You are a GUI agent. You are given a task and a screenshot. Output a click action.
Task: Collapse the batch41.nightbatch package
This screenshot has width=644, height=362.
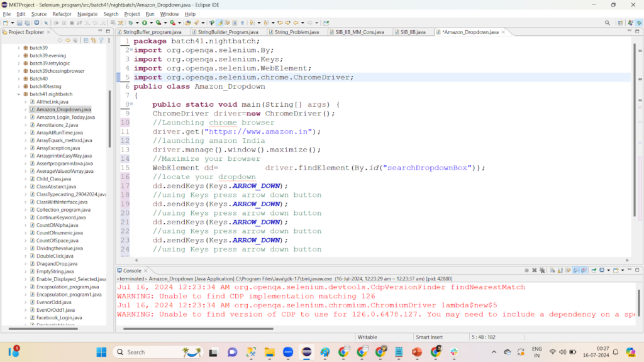coord(18,94)
